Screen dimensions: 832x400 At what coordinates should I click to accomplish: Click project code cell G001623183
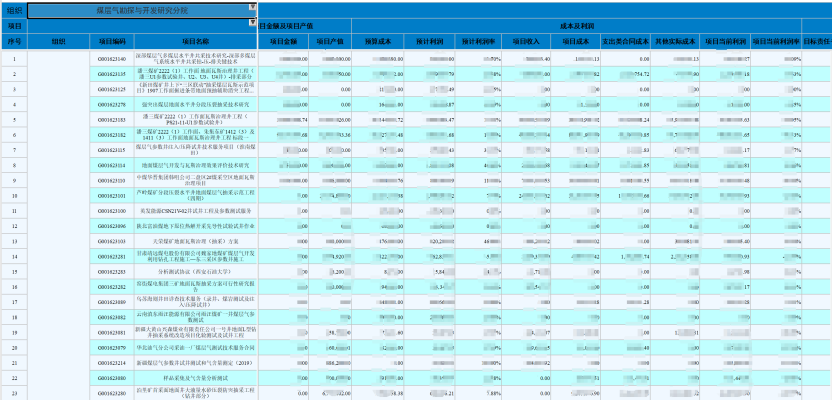click(x=111, y=119)
